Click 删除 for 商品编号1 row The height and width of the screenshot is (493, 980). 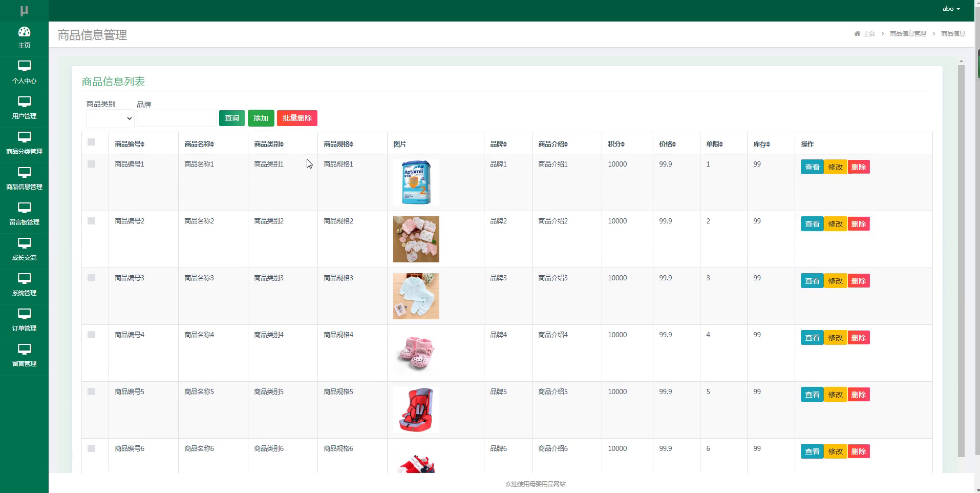click(859, 167)
